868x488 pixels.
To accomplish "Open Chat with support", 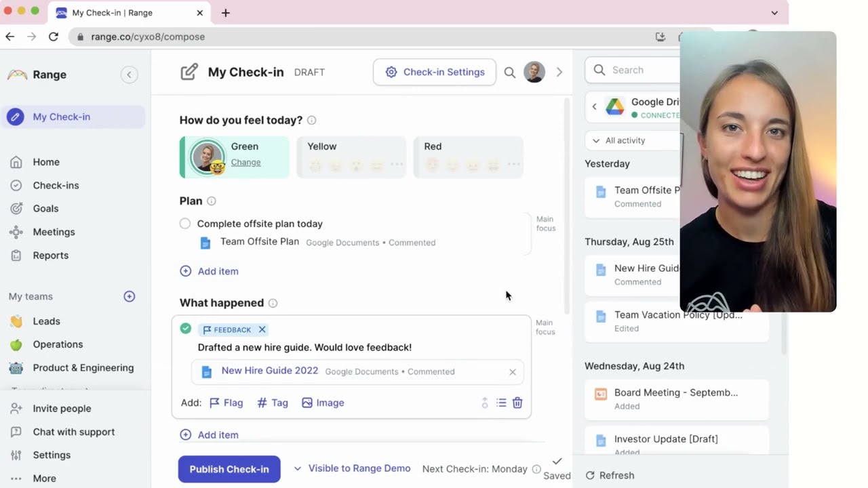I will point(73,432).
